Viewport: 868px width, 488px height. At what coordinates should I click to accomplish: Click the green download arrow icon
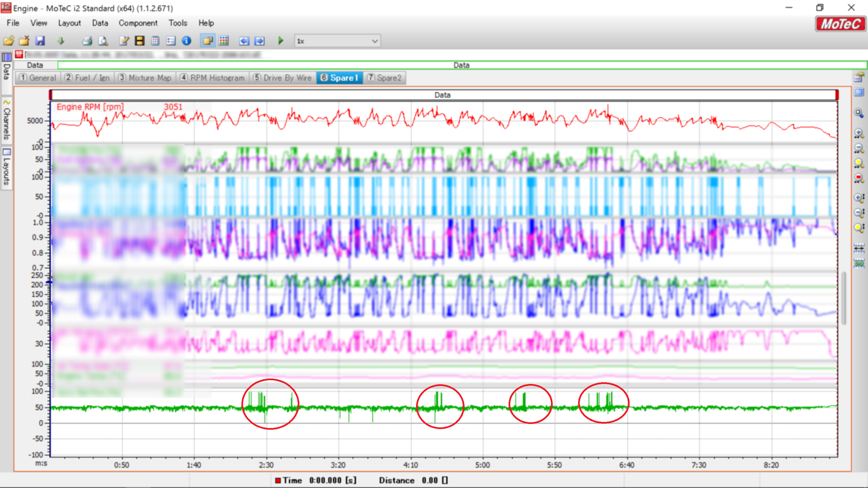click(61, 41)
